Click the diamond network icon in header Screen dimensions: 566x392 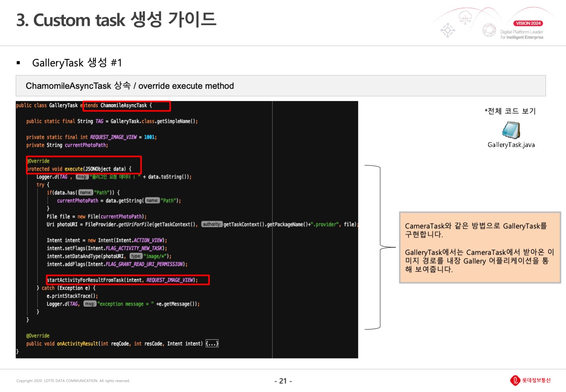(x=448, y=30)
